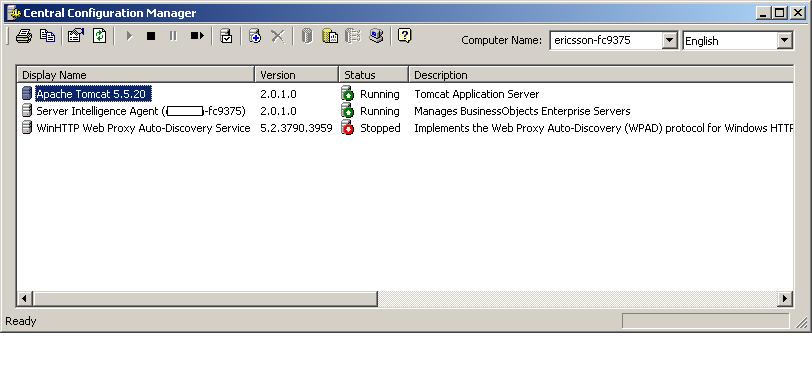Click the horizontal scrollbar thumb
This screenshot has height=384, width=812.
[x=205, y=298]
